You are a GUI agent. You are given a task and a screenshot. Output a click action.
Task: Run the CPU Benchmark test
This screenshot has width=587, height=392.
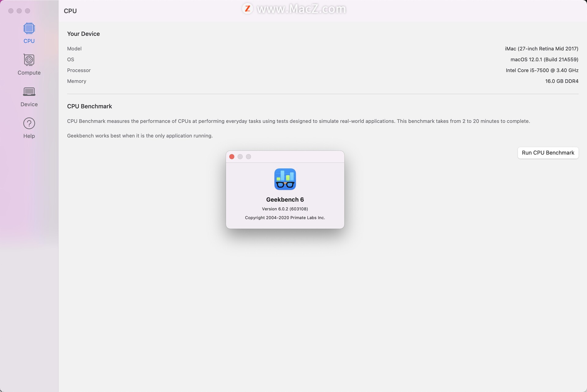click(548, 152)
